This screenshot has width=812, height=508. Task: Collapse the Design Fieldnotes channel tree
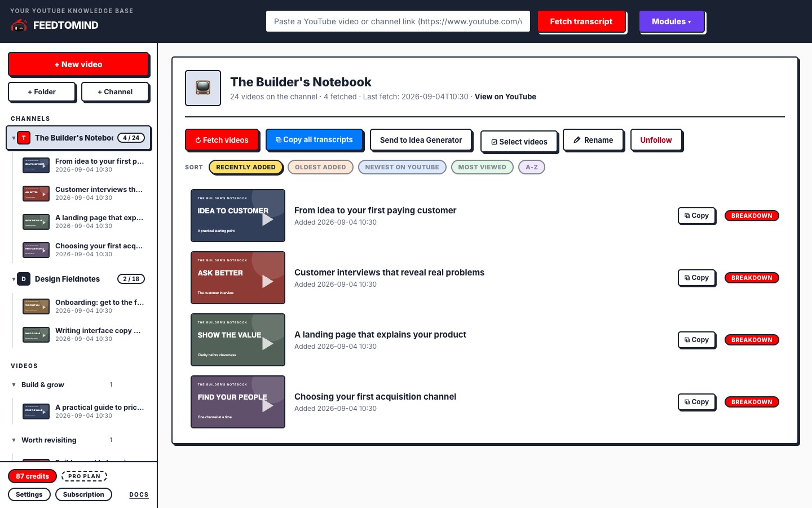pos(14,279)
